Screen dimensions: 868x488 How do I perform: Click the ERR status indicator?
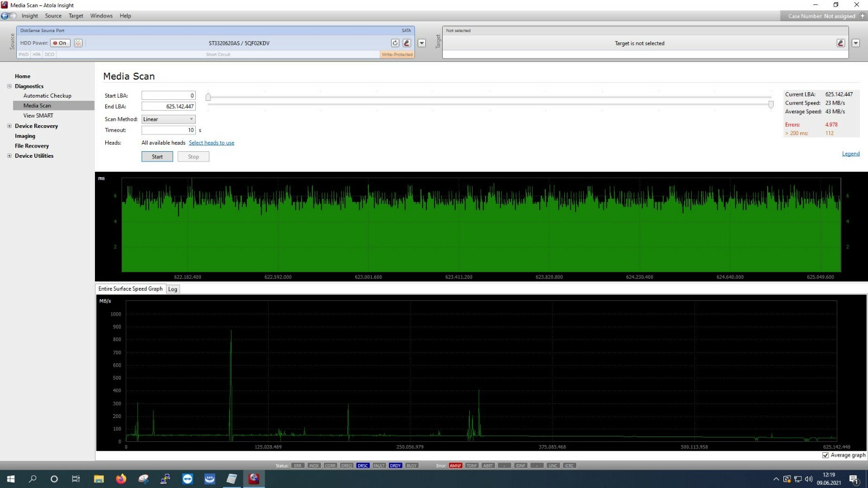298,466
